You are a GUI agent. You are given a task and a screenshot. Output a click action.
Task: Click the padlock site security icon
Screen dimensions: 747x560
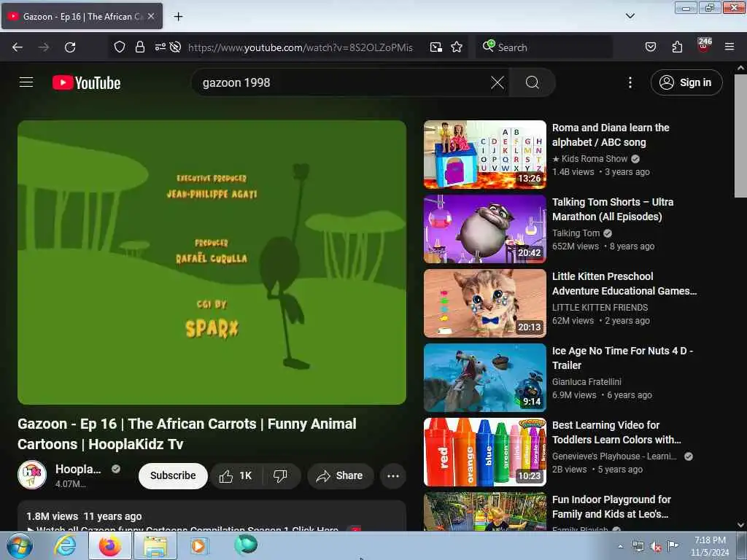[139, 47]
